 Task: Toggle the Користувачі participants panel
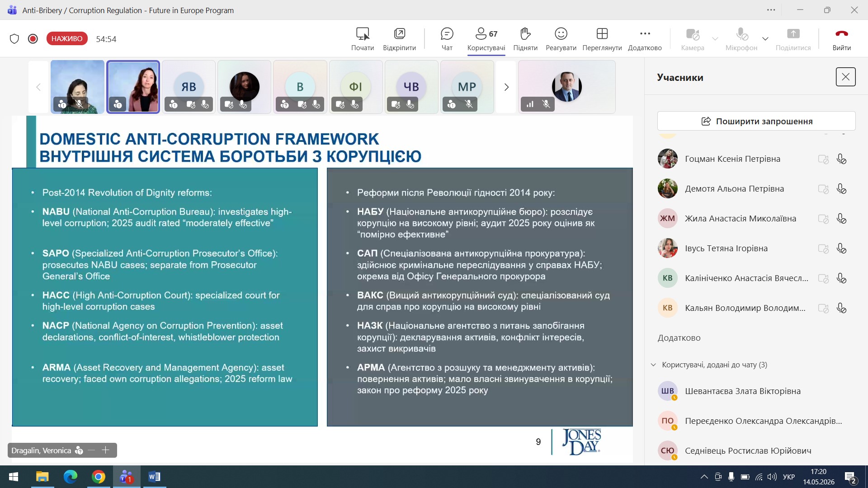pyautogui.click(x=486, y=39)
